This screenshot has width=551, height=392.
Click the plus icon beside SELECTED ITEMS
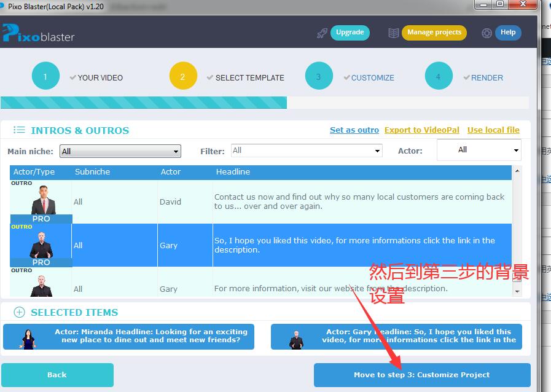(x=19, y=312)
